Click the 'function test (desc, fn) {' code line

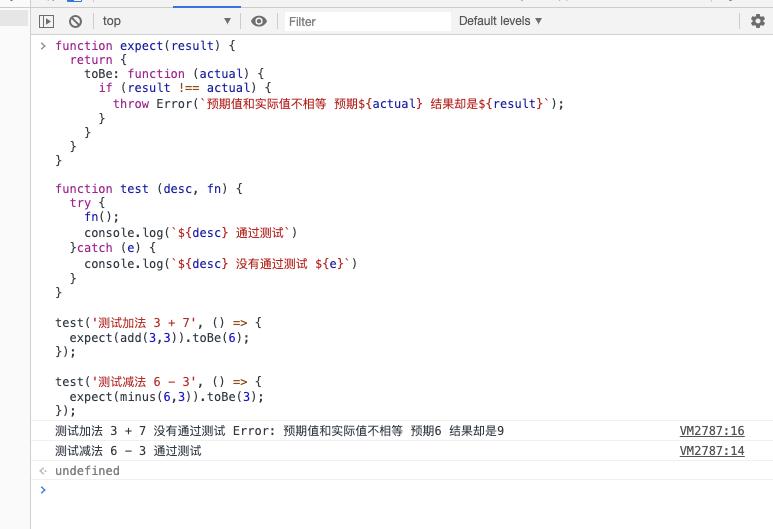149,189
